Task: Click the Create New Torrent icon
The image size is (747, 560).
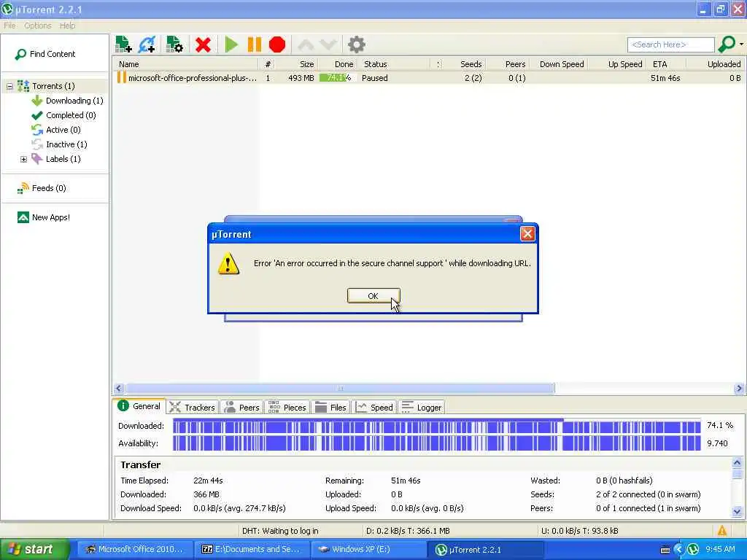Action: tap(174, 44)
